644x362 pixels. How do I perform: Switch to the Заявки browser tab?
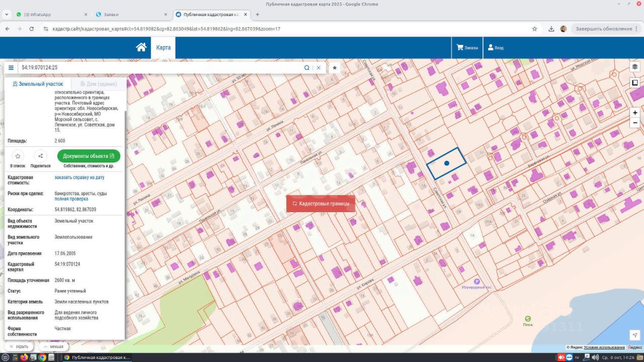point(131,15)
